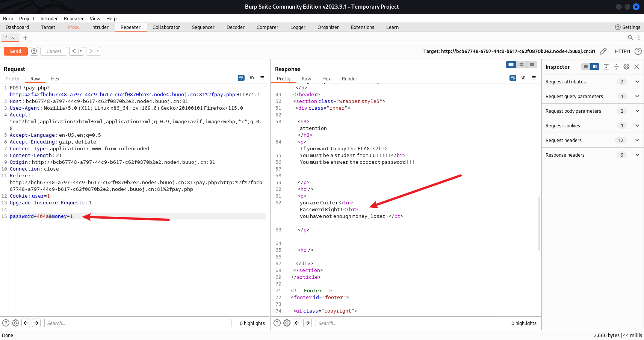Image resolution: width=644 pixels, height=340 pixels.
Task: Expand all Inspector sections icon
Action: [606, 66]
